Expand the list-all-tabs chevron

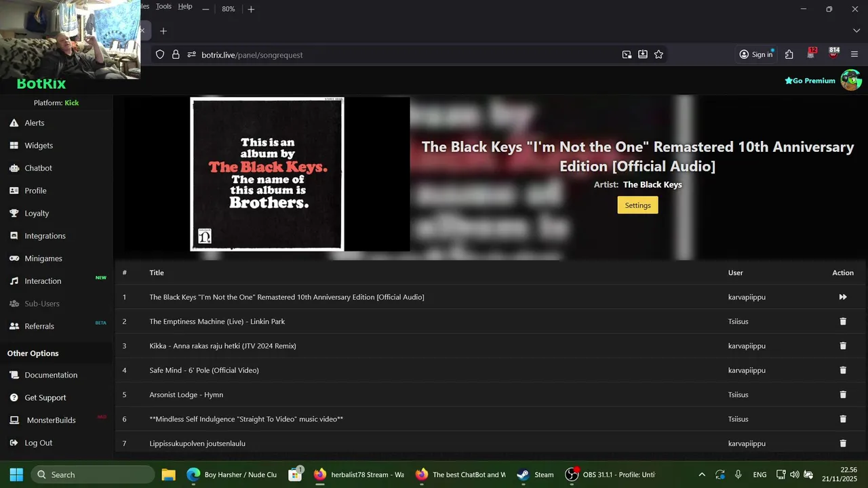pos(856,30)
